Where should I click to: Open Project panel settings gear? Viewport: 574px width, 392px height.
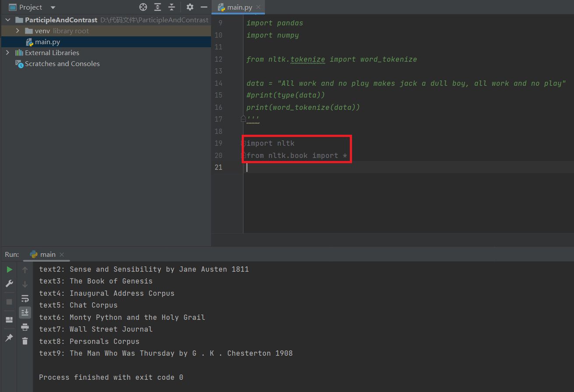point(190,7)
